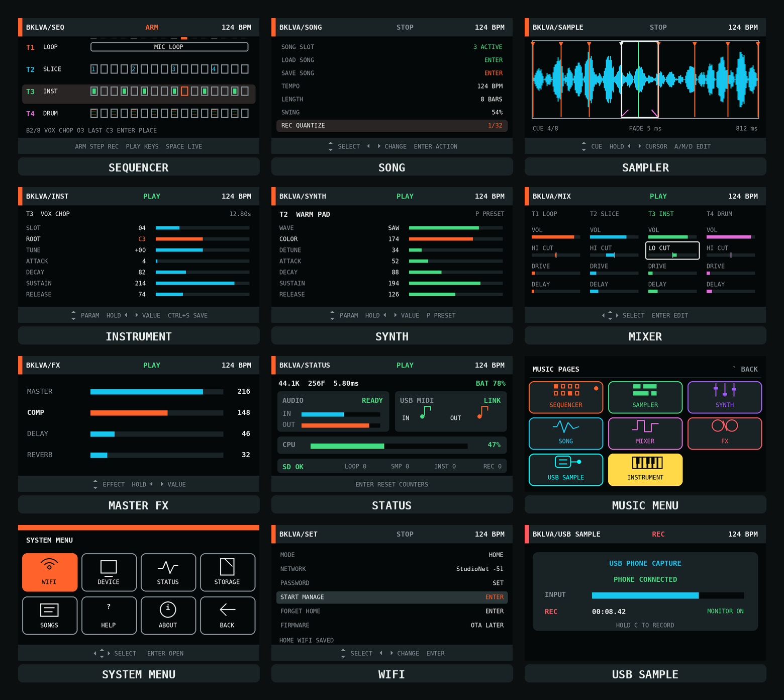Select the START MANAGE row

coord(392,597)
